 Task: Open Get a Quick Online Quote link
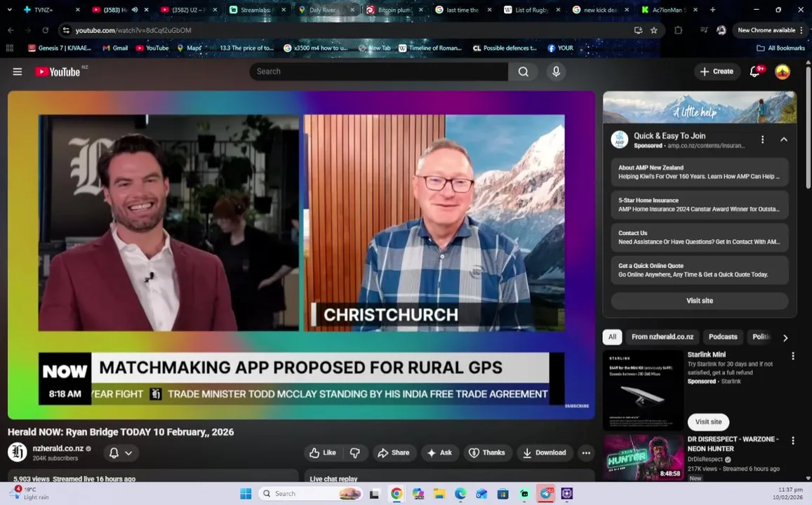[699, 270]
